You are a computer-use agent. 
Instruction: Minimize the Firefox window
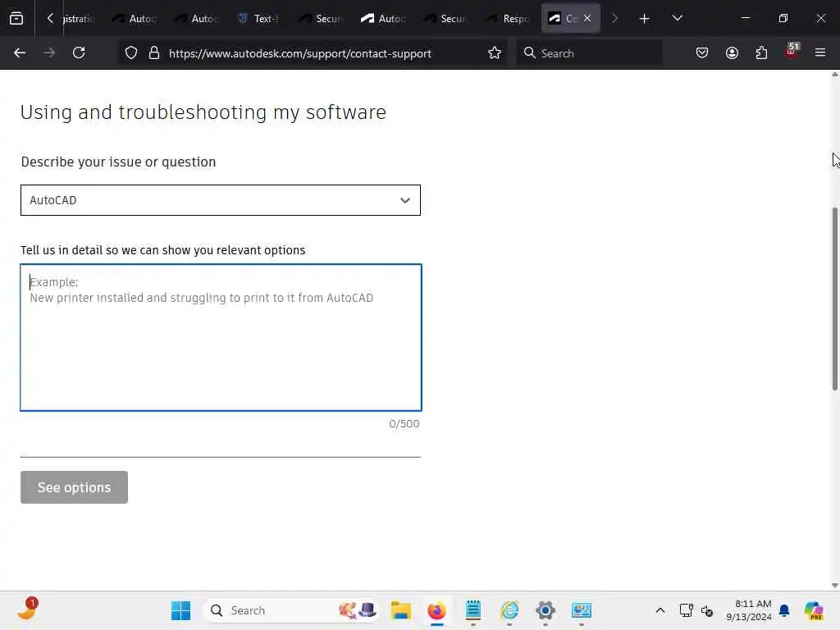pos(745,18)
